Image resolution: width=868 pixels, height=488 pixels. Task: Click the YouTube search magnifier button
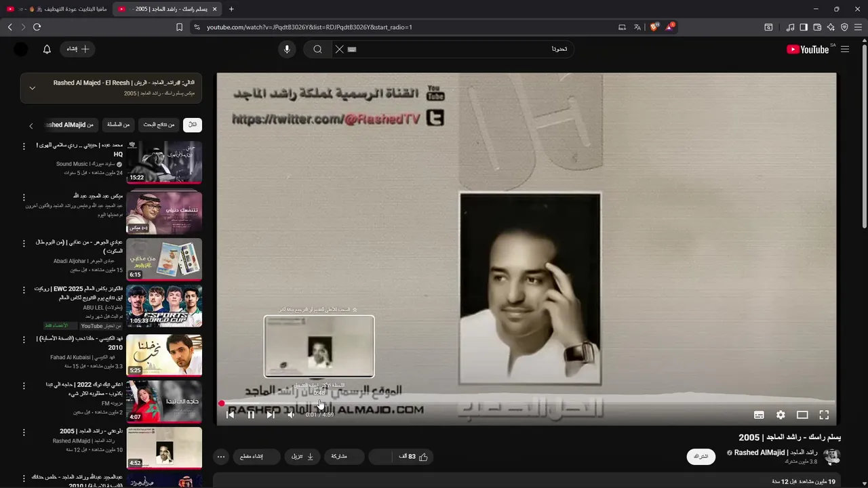coord(317,49)
